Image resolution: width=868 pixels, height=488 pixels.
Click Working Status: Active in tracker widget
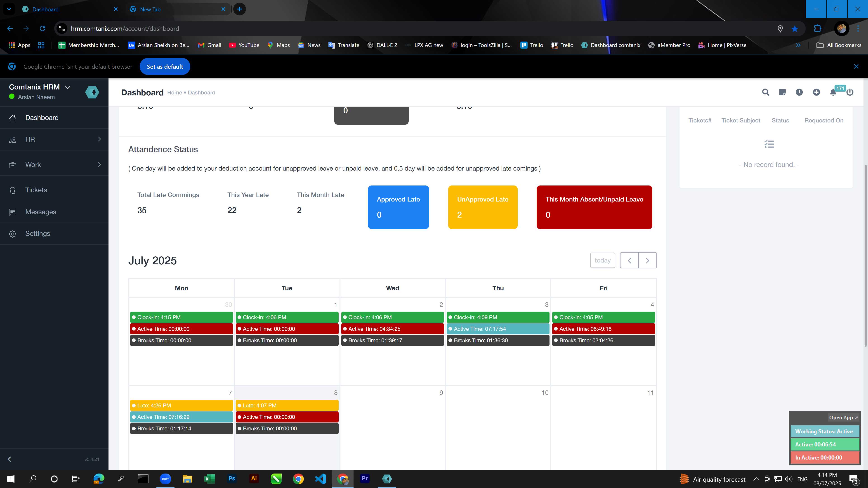click(825, 432)
